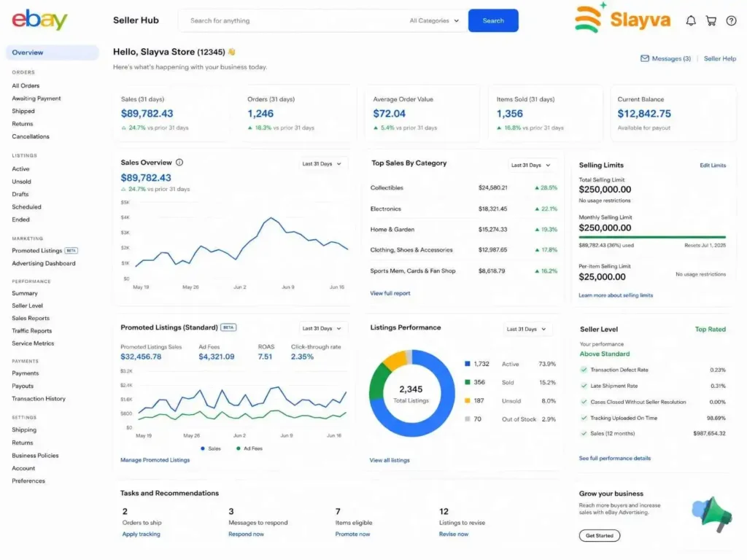Viewport: 747px width, 560px height.
Task: Open Advertising Dashboard
Action: pyautogui.click(x=43, y=263)
